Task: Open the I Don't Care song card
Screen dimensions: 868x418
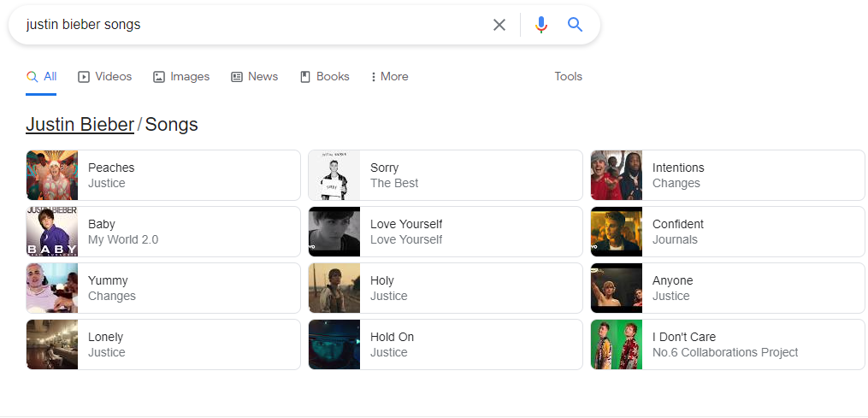Action: [x=727, y=344]
